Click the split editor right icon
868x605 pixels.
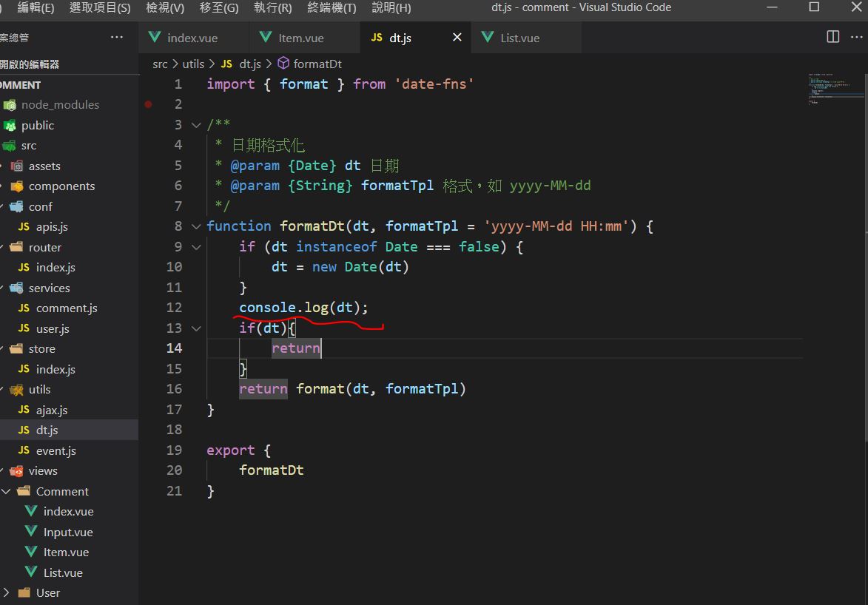832,37
